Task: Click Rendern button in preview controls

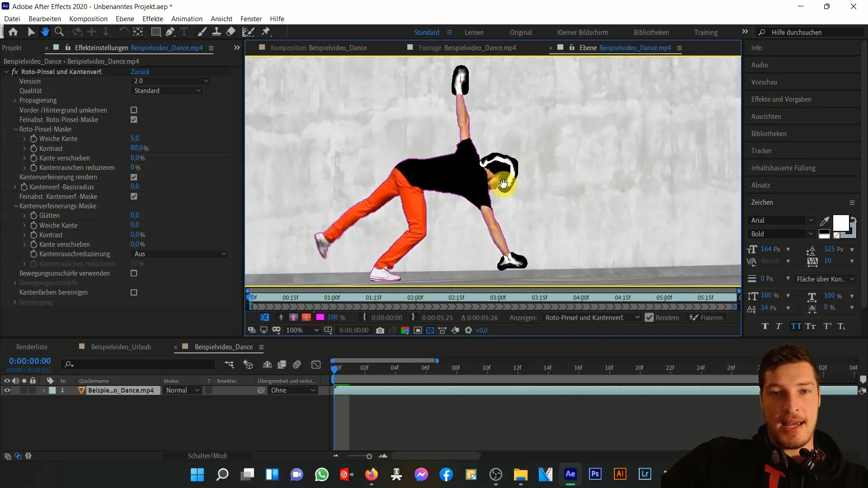Action: point(664,317)
